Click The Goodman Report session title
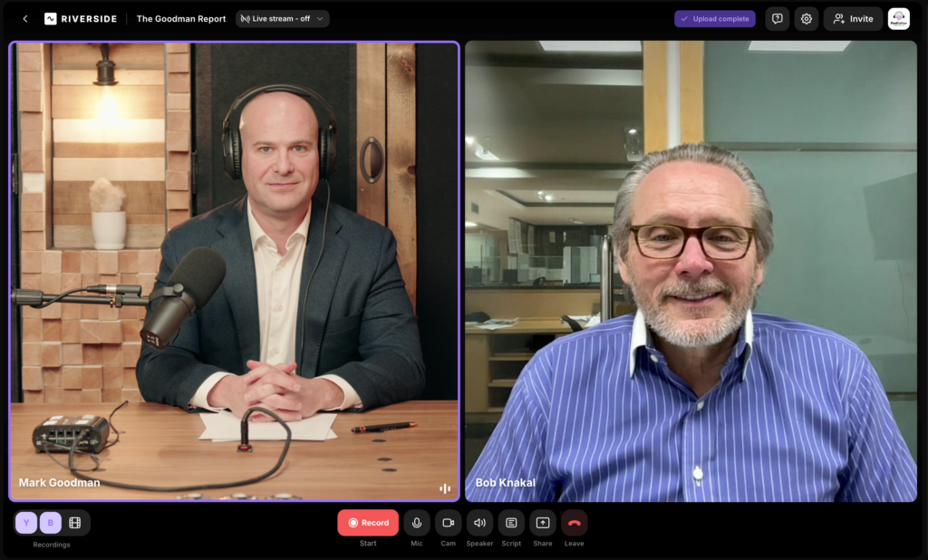 pyautogui.click(x=180, y=17)
